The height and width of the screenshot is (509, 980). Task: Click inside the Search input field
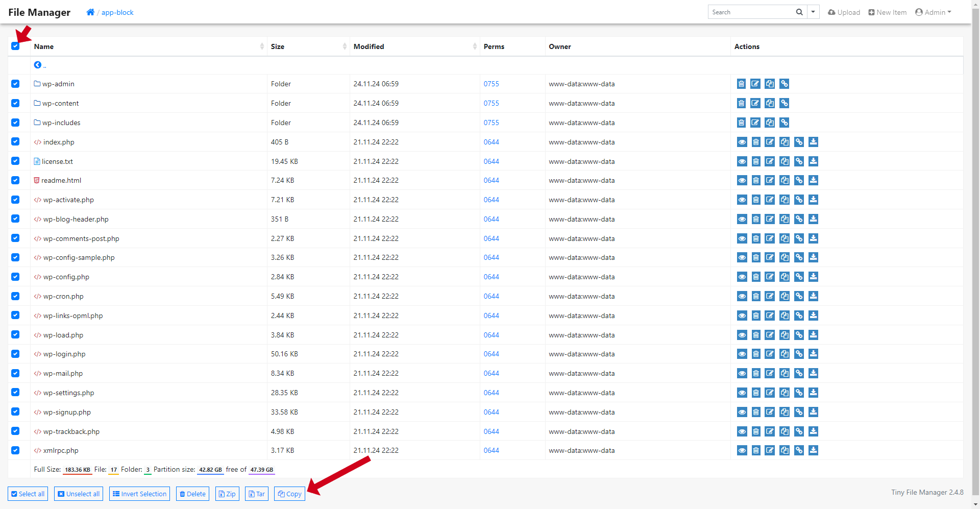click(x=750, y=12)
